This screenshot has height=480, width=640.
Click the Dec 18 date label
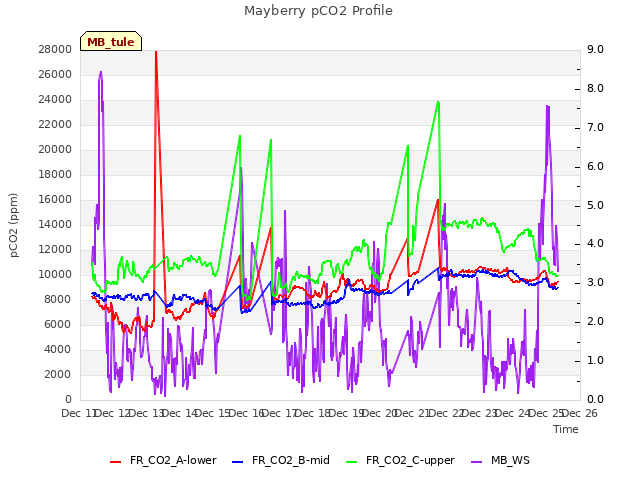[x=312, y=413]
